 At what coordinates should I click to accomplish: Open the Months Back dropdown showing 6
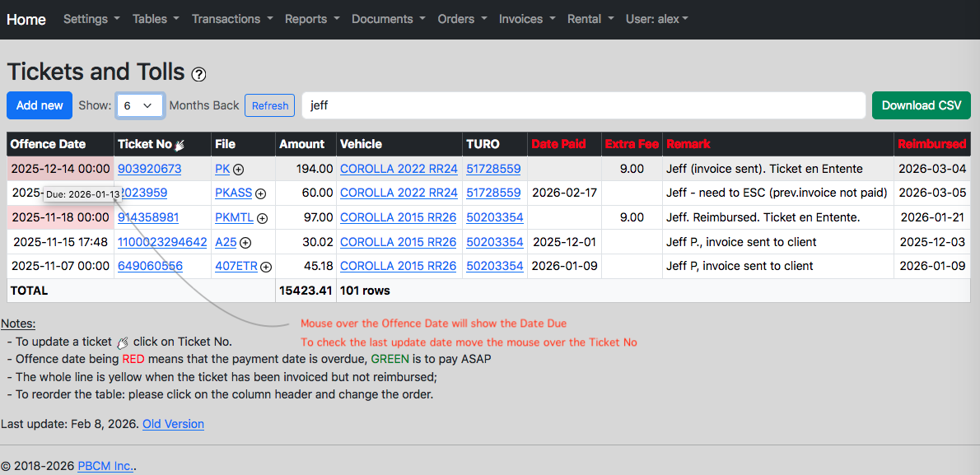[140, 105]
